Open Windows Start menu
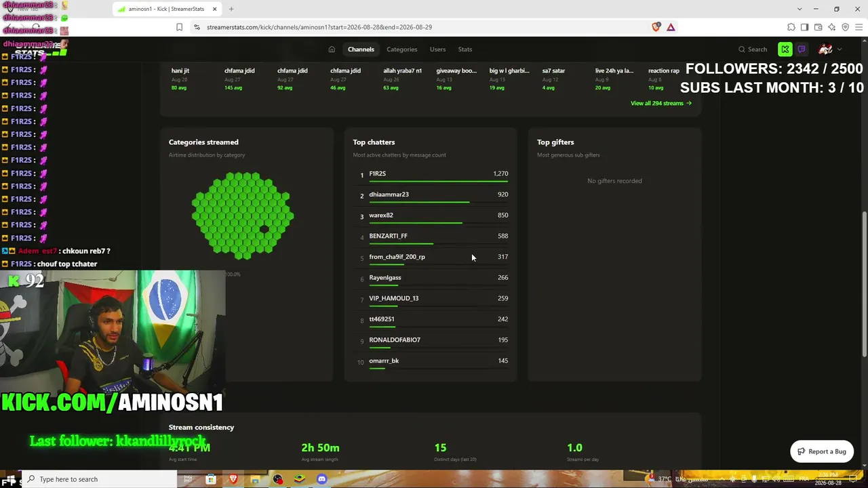Viewport: 868px width, 488px height. tap(9, 480)
